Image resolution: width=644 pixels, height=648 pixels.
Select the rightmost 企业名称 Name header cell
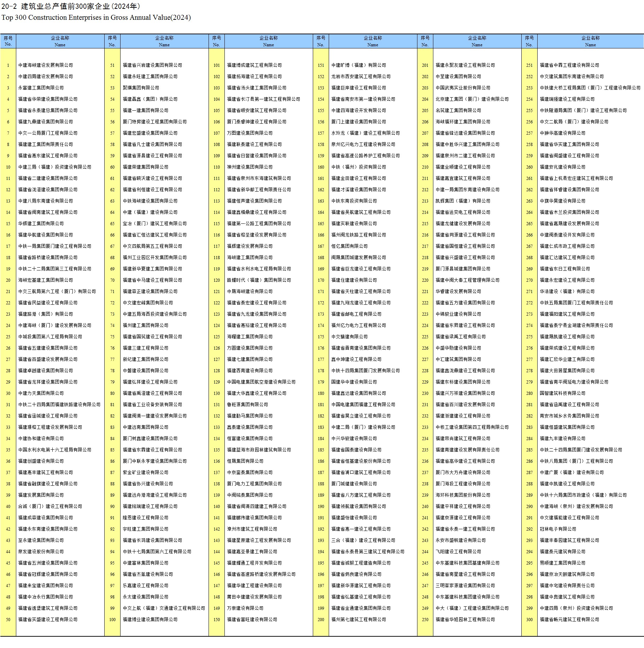[590, 41]
